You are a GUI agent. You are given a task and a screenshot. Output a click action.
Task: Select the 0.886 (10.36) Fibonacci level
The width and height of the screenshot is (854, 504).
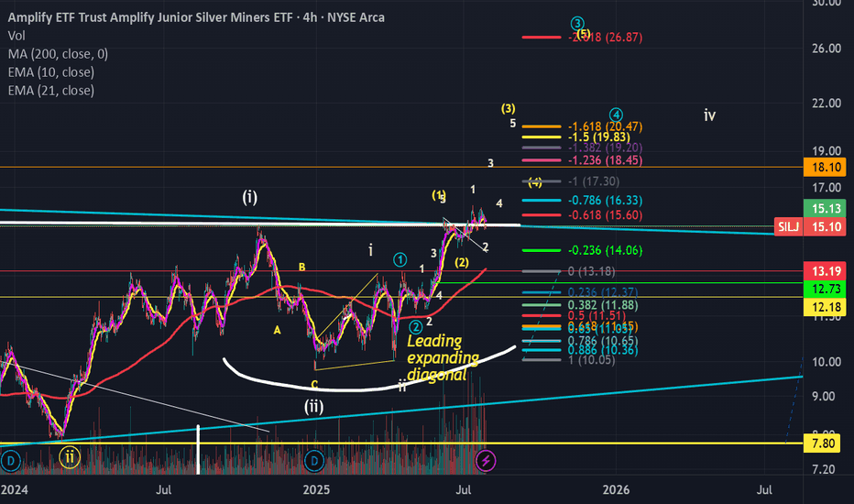[602, 350]
